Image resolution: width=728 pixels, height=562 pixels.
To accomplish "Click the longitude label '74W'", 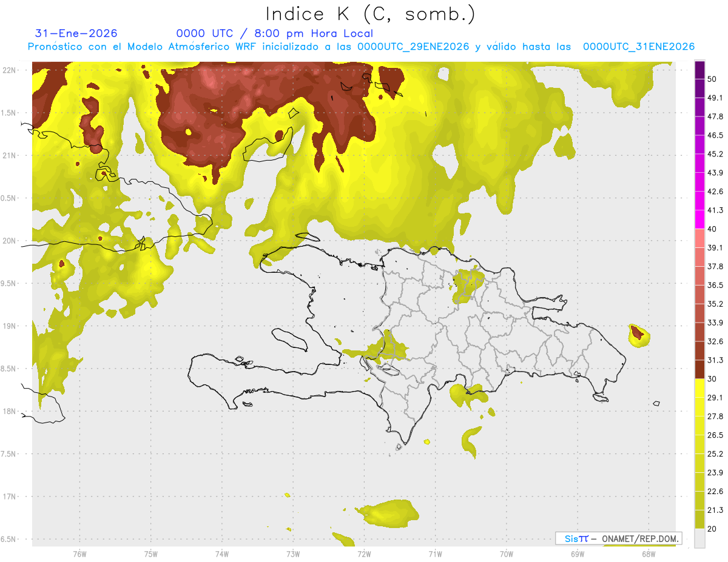I will [x=221, y=554].
